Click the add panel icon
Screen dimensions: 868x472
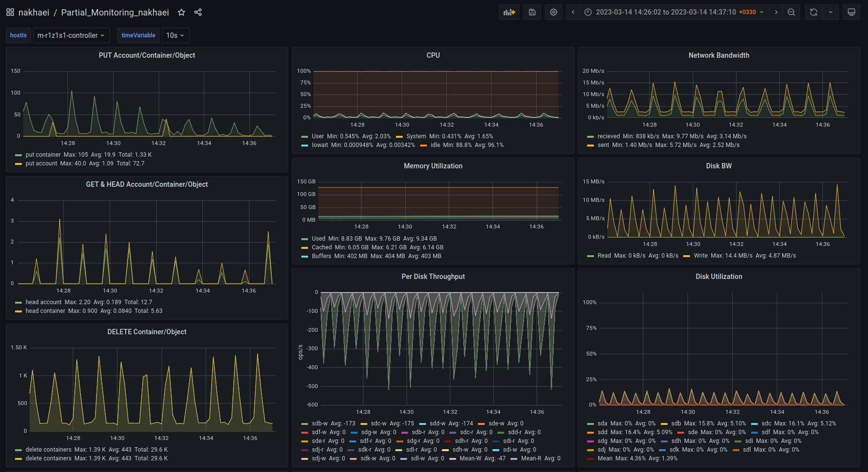pyautogui.click(x=509, y=12)
